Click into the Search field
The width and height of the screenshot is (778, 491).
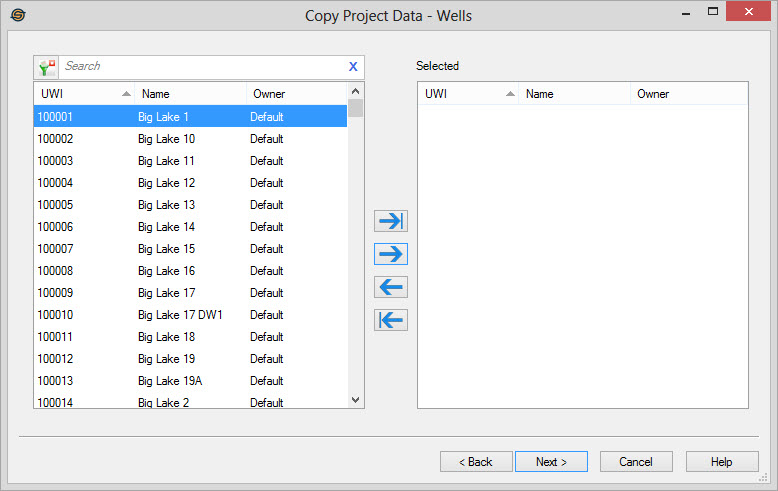tap(203, 66)
